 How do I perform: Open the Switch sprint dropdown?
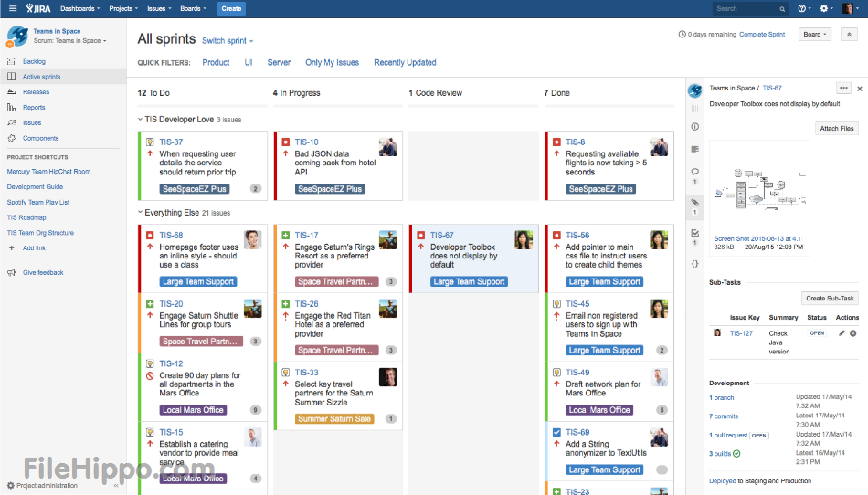pyautogui.click(x=228, y=41)
